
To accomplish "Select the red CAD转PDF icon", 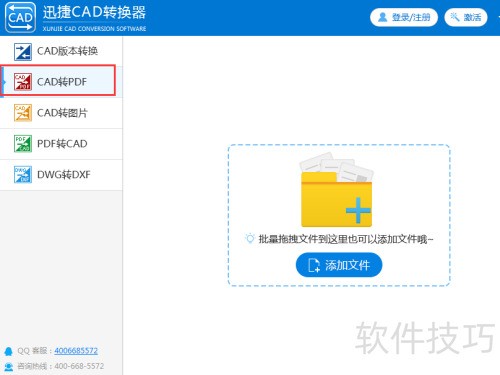I will coord(23,82).
